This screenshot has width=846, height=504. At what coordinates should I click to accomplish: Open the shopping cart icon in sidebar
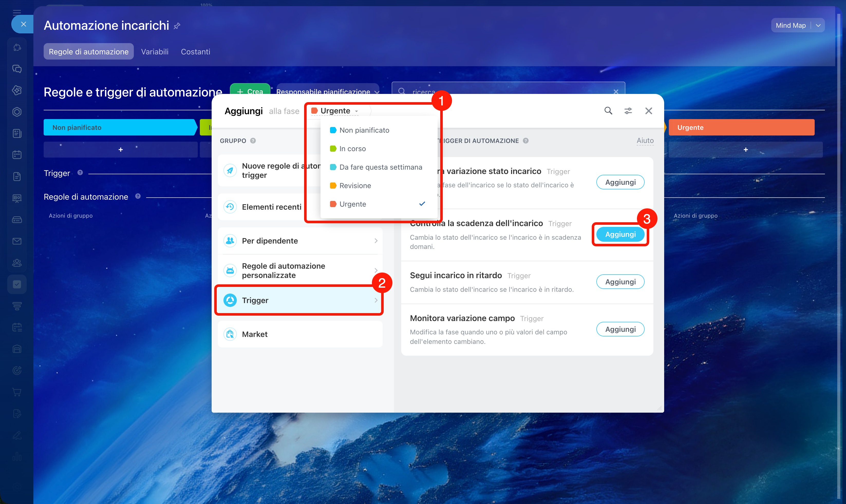(17, 392)
